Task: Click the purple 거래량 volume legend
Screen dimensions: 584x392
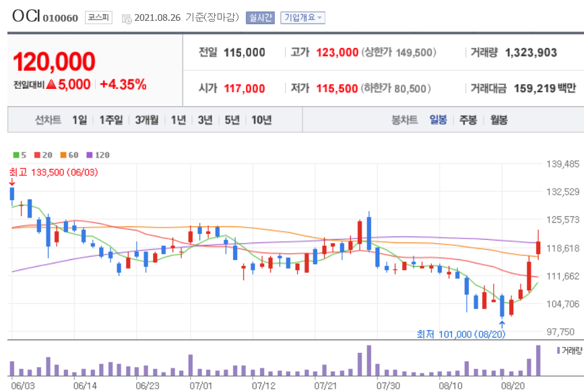Action: tap(569, 350)
